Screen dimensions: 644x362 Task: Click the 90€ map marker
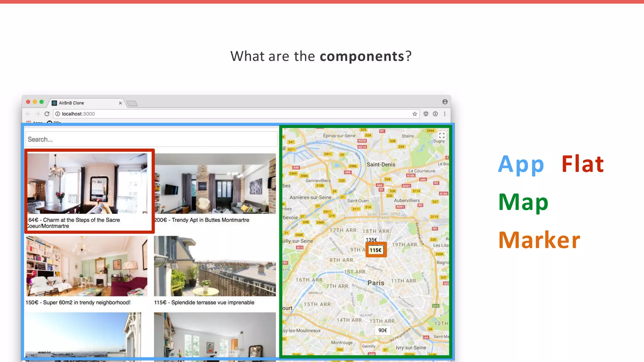(383, 330)
